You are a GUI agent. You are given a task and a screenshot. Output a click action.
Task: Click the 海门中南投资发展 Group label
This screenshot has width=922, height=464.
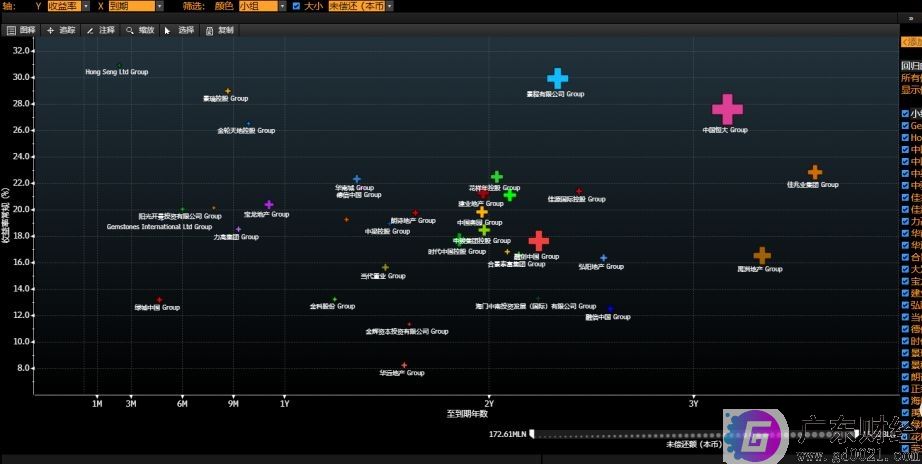point(536,306)
